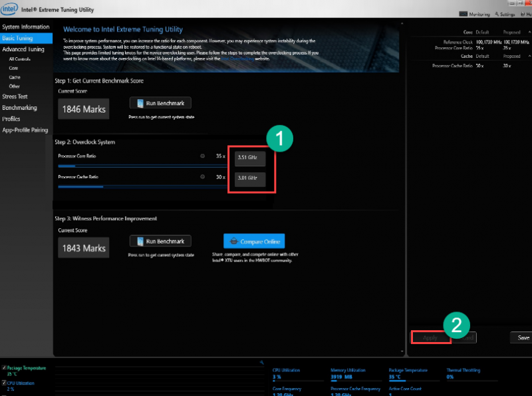Viewport: 532px width, 396px height.
Task: Click the Save button
Action: click(522, 337)
